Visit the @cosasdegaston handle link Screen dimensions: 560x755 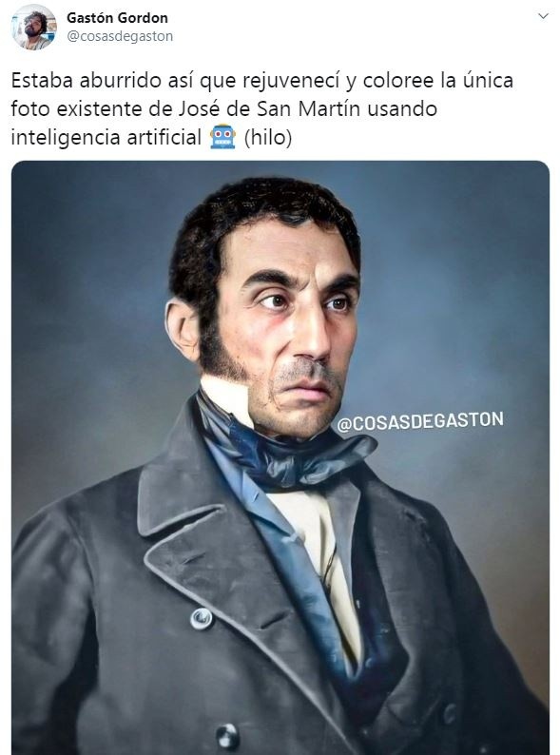click(120, 36)
